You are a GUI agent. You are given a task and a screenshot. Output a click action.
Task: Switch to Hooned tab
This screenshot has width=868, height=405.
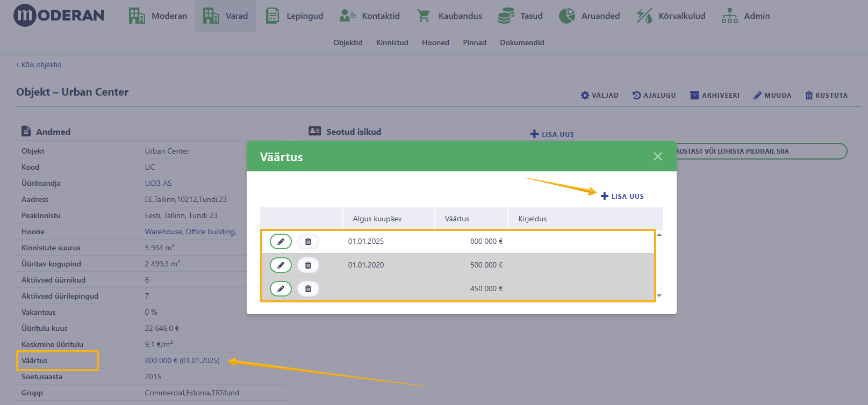click(435, 42)
